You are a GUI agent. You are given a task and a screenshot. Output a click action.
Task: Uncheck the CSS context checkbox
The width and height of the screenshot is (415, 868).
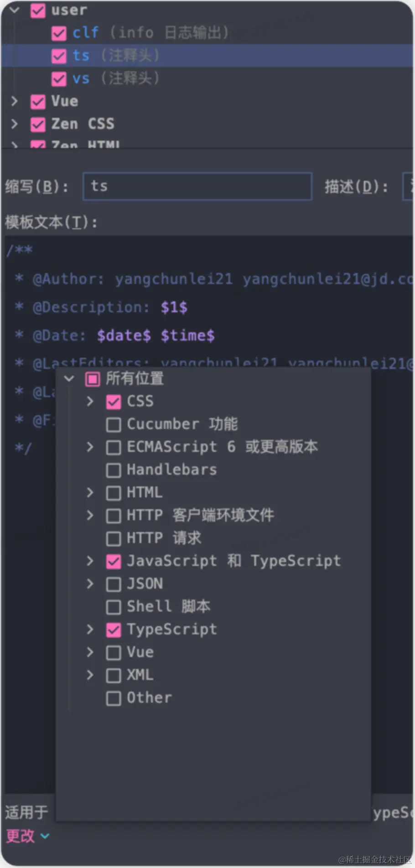coord(114,402)
